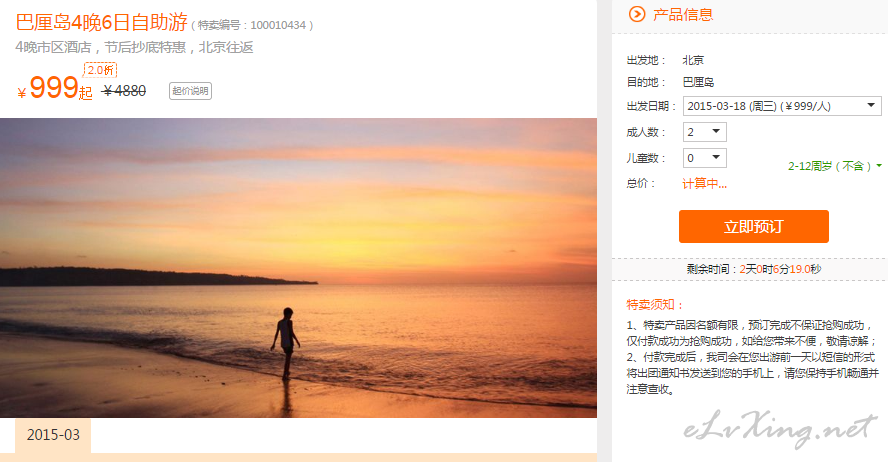Expand the 2-12周岁（不含）child age note
The width and height of the screenshot is (888, 462).
click(835, 166)
